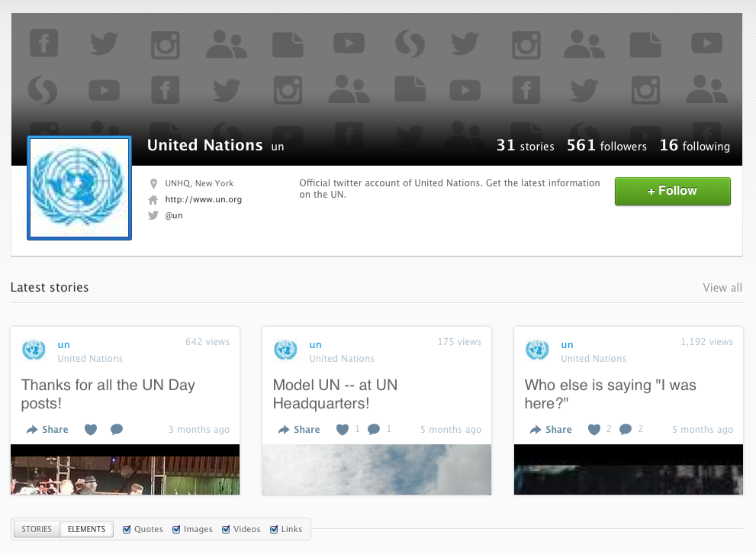Image resolution: width=756 pixels, height=555 pixels.
Task: Switch to the ELEMENTS tab
Action: coord(86,529)
